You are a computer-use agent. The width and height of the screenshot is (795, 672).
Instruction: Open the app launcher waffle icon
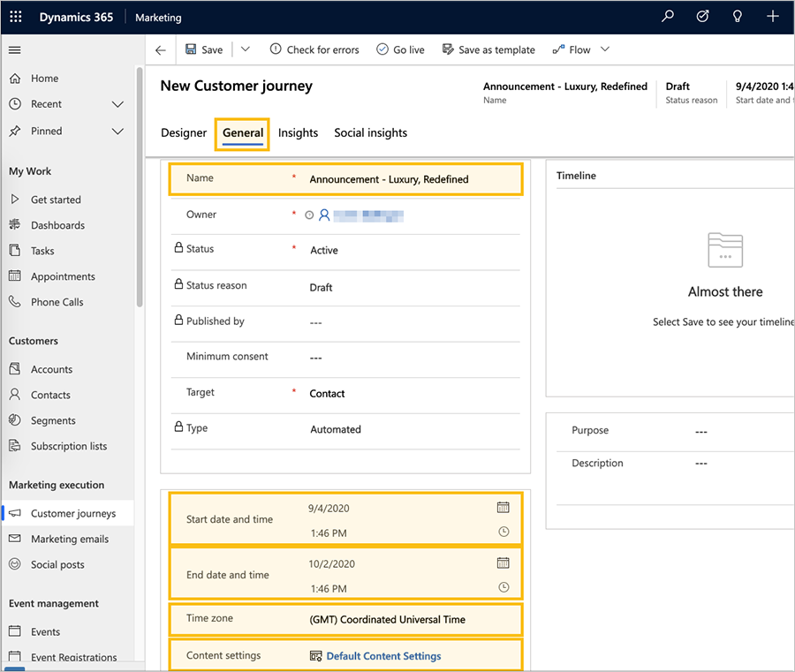tap(16, 17)
